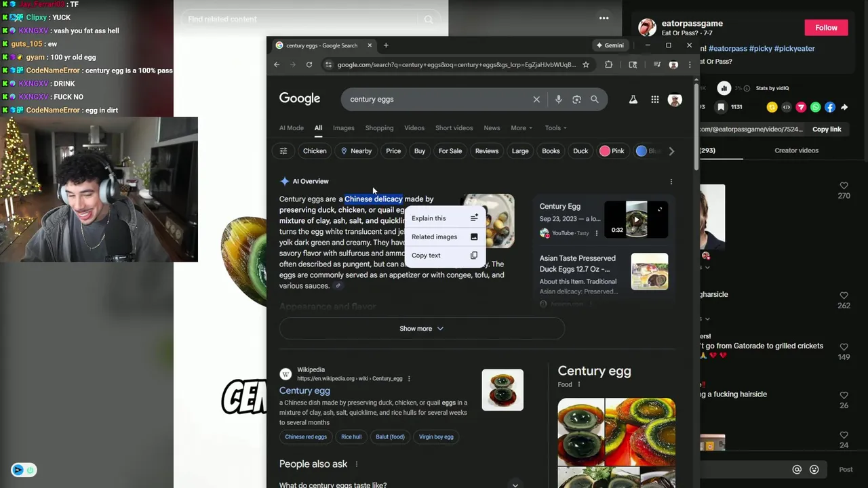Bookmark this page with the star icon
The width and height of the screenshot is (868, 488).
(x=586, y=64)
